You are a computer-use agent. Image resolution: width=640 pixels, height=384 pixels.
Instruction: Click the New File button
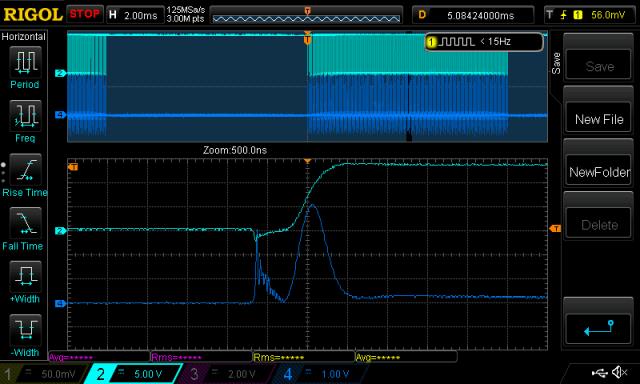(x=599, y=119)
